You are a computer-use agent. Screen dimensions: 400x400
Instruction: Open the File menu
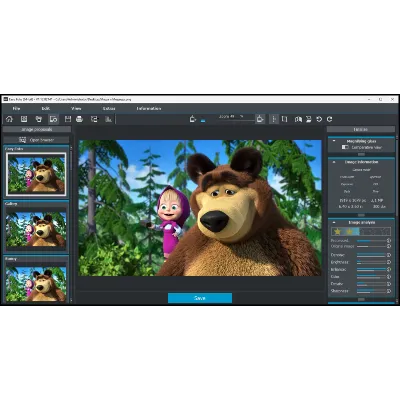pos(16,109)
